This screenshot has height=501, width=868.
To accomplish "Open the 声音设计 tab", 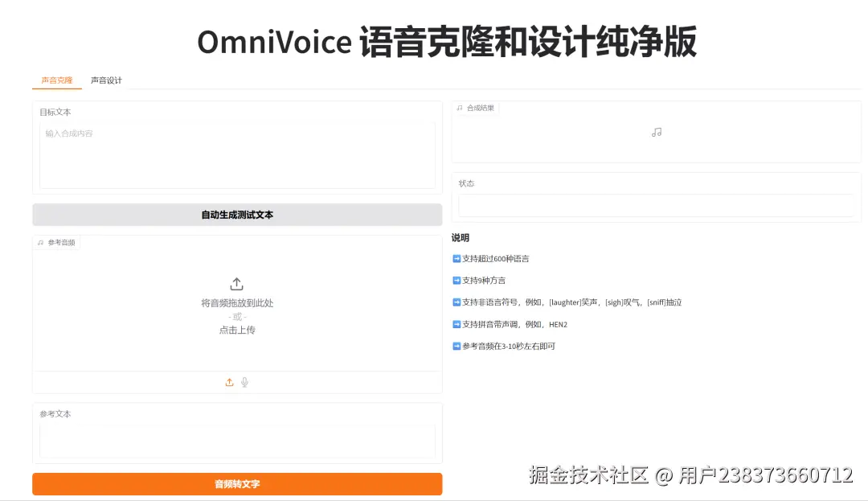I will pos(106,80).
